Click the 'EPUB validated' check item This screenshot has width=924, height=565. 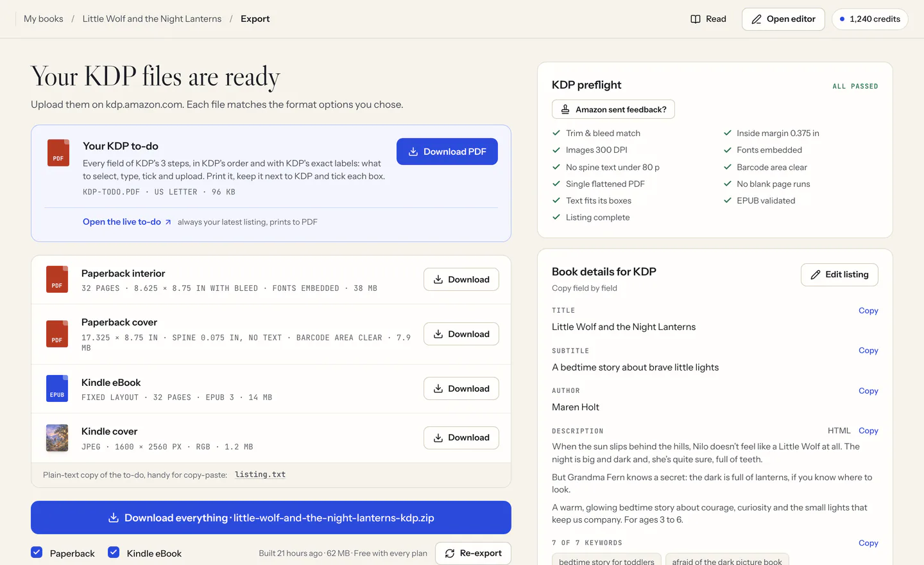[759, 201]
